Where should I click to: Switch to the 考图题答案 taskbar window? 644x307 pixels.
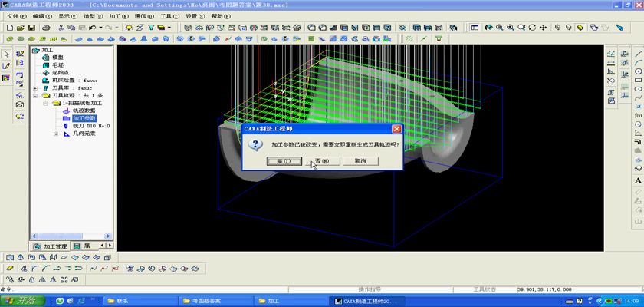pos(215,301)
